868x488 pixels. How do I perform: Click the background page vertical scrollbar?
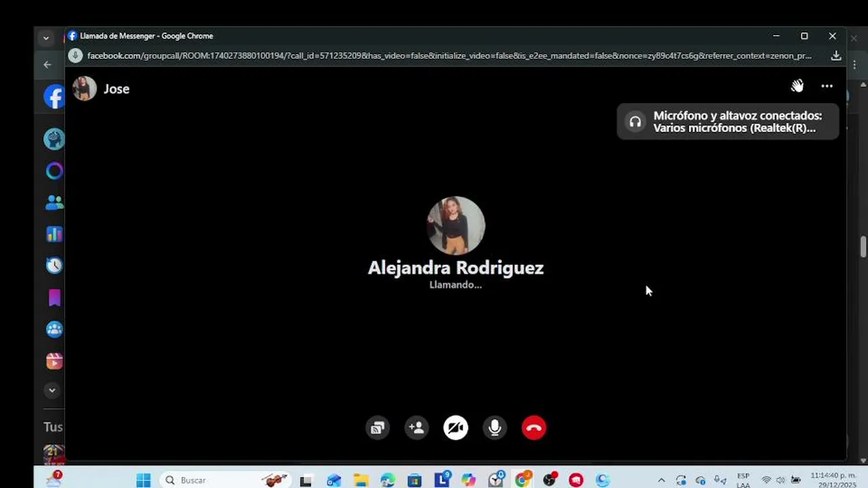(863, 247)
